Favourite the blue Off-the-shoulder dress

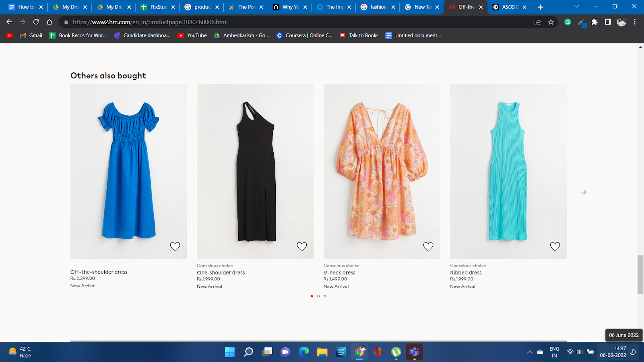pyautogui.click(x=175, y=247)
